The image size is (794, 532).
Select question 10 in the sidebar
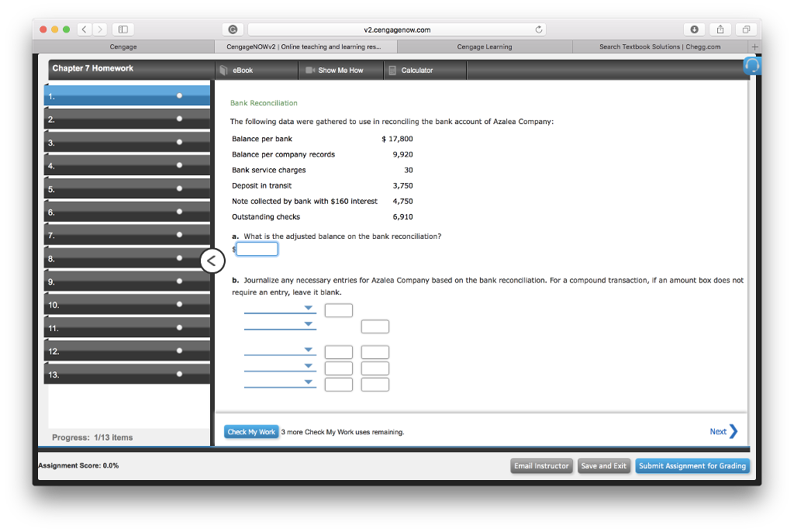tap(127, 305)
